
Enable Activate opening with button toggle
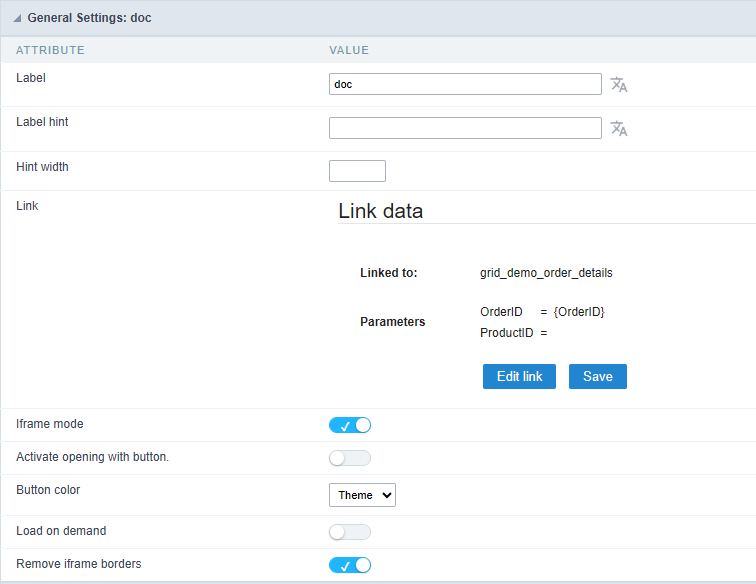click(x=350, y=458)
